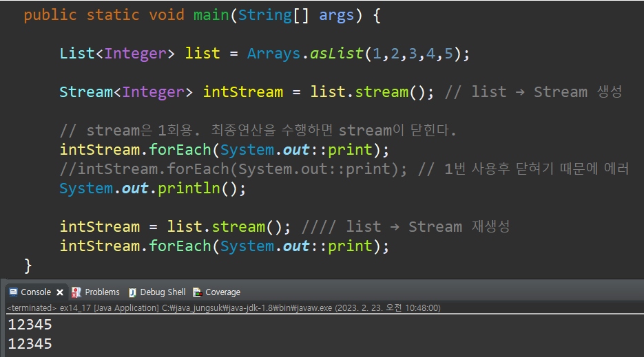This screenshot has width=644, height=357.
Task: Click the System.out.println() statement
Action: tap(152, 188)
